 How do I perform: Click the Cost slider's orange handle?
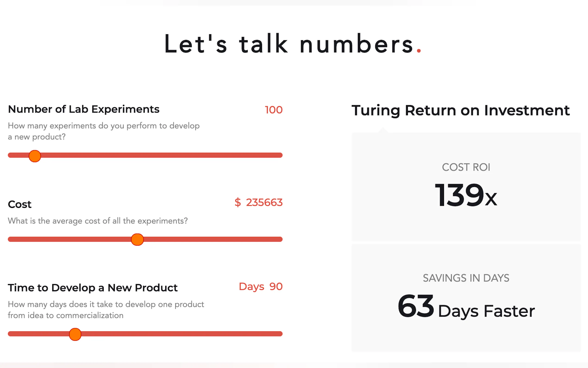point(137,239)
